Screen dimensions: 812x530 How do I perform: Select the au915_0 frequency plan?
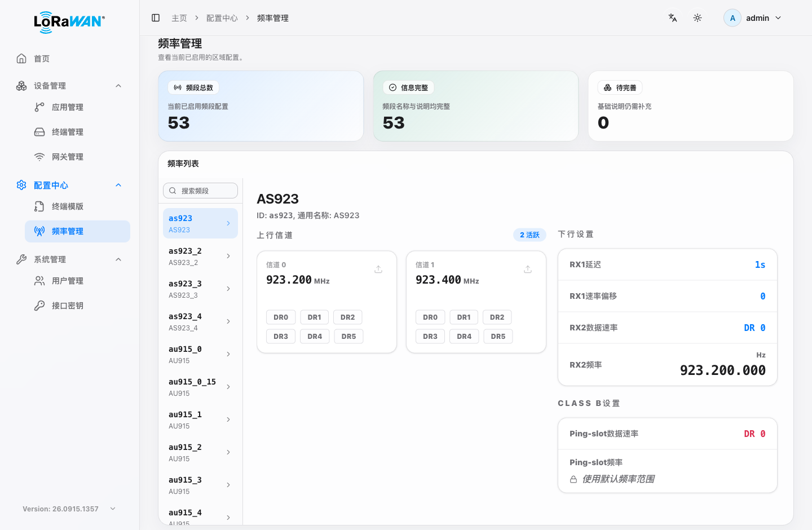pos(200,354)
